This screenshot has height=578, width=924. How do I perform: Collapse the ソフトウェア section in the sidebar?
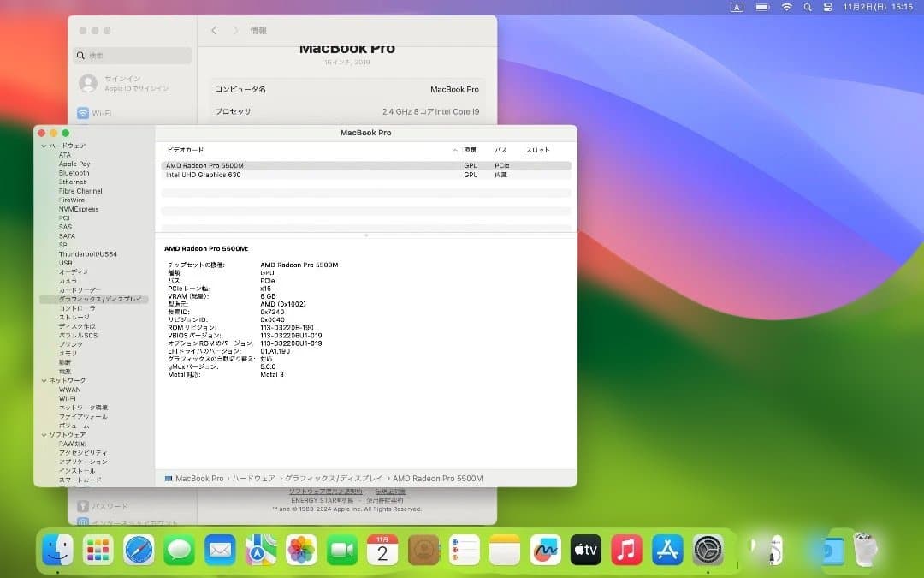pyautogui.click(x=44, y=434)
